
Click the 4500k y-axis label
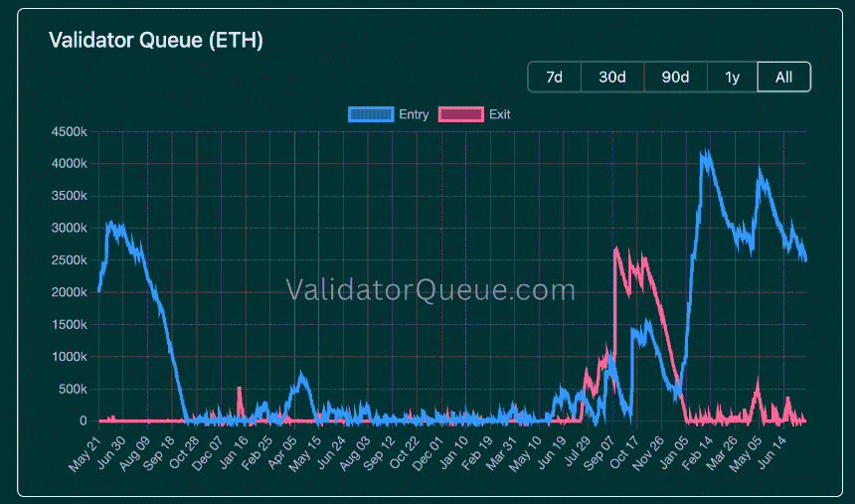(x=70, y=131)
